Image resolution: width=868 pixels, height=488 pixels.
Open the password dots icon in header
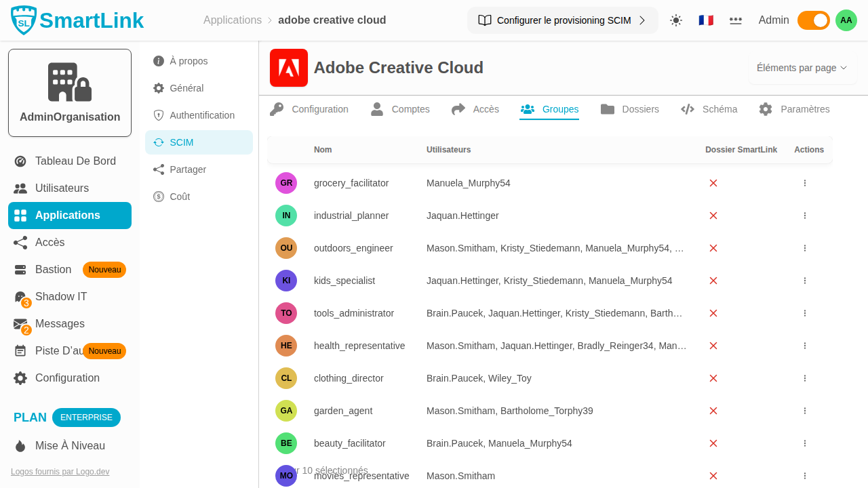tap(736, 20)
